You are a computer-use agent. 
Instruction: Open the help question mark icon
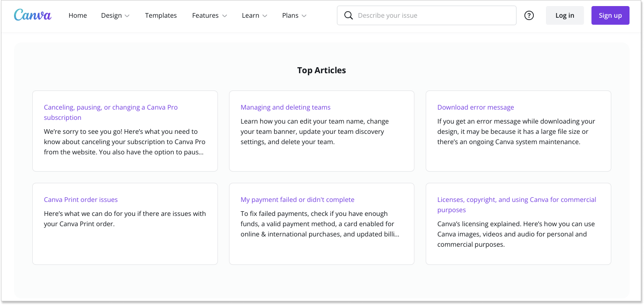pyautogui.click(x=529, y=15)
